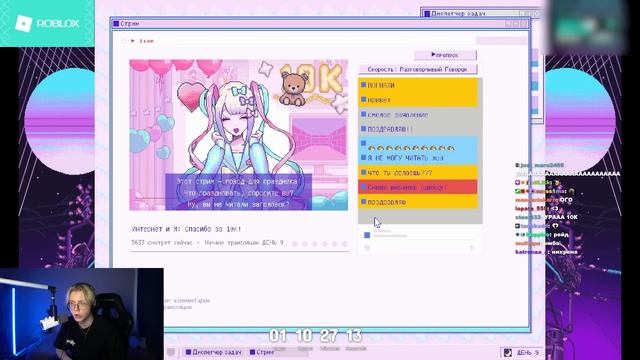Click avatar icon beside 'привет' comment
The image size is (640, 360).
pos(363,100)
